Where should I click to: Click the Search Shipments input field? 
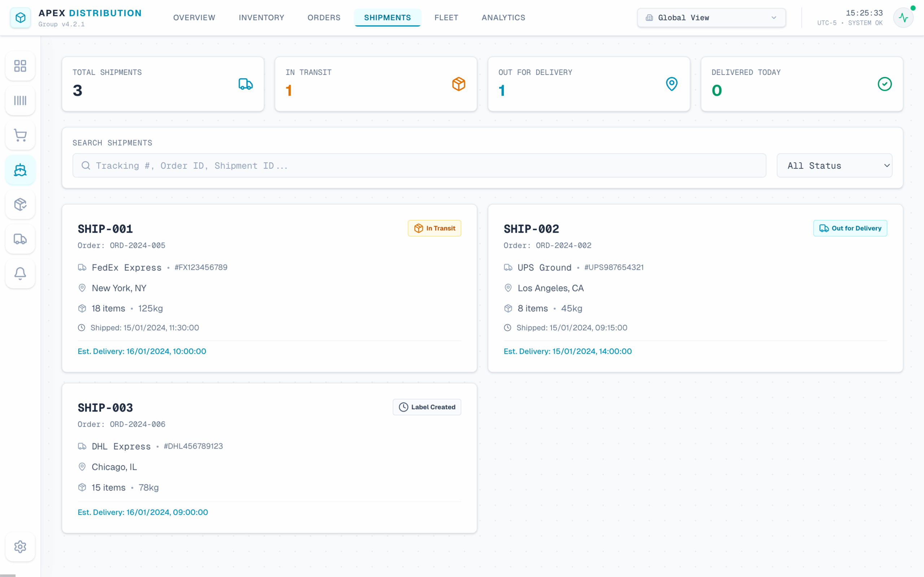coord(419,166)
